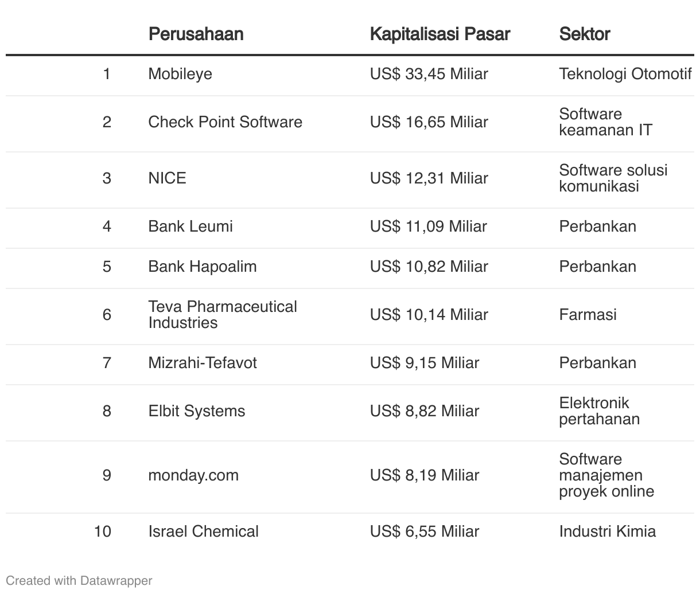Click the Farmasi sector cell

point(588,315)
